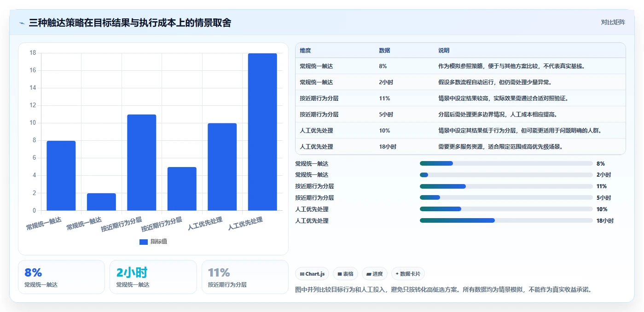Click the description starting 情景中设定结果较高
The height and width of the screenshot is (312, 644).
tap(503, 98)
